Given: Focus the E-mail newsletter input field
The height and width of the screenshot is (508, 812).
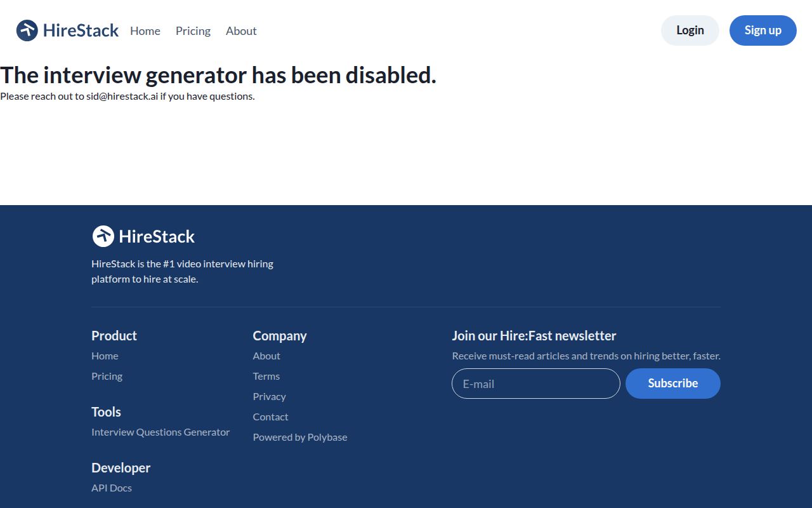Looking at the screenshot, I should (x=536, y=384).
